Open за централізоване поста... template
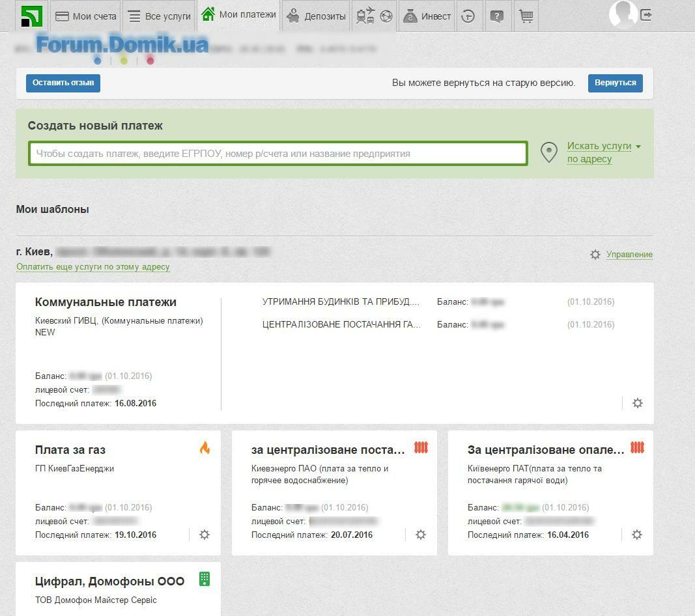 (328, 450)
